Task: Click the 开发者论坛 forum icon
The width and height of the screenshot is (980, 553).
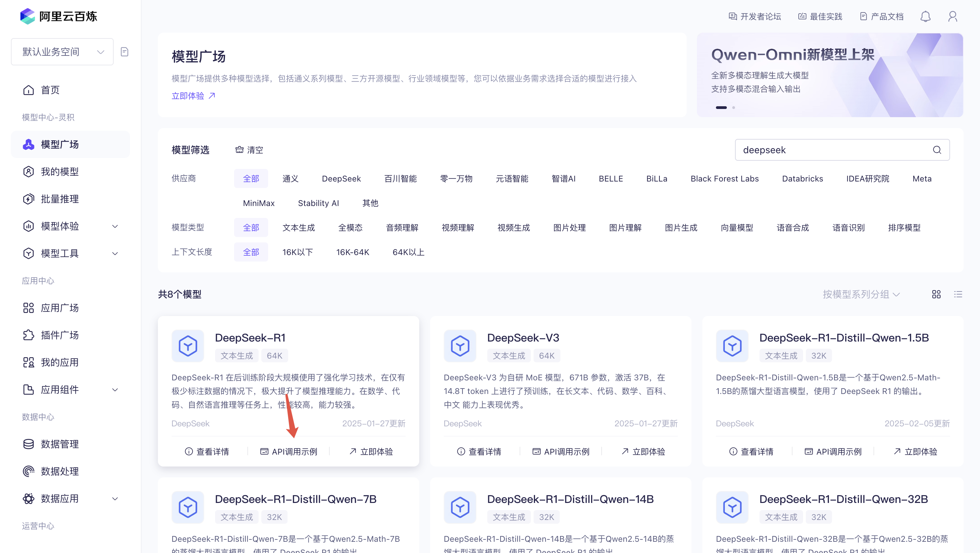Action: tap(733, 16)
